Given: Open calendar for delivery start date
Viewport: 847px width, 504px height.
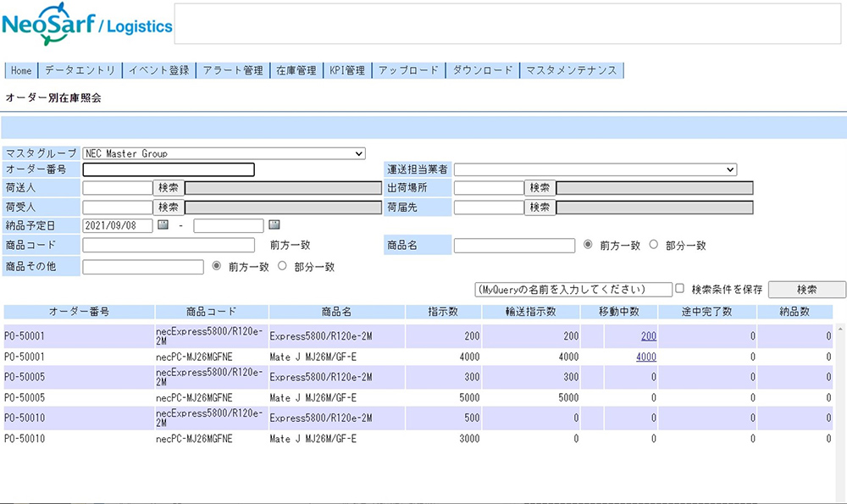Looking at the screenshot, I should (x=163, y=225).
